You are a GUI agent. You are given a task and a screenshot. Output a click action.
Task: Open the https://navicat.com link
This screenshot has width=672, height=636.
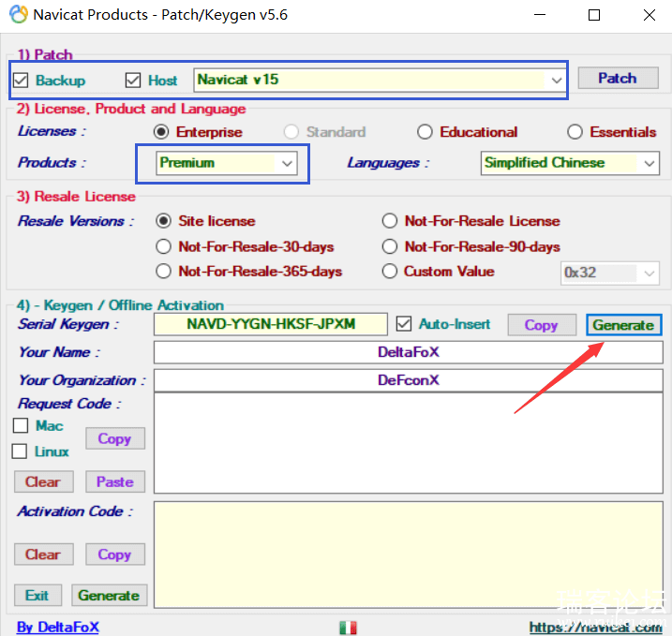click(596, 628)
